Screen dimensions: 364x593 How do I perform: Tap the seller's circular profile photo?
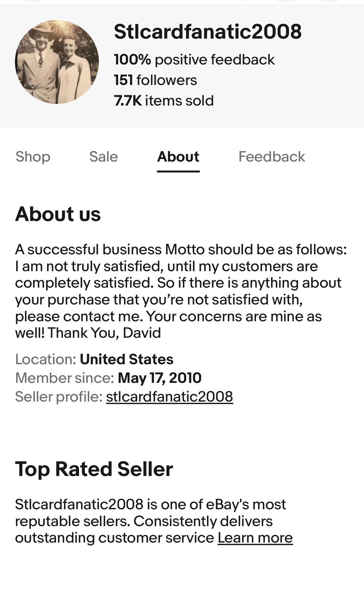tap(57, 62)
